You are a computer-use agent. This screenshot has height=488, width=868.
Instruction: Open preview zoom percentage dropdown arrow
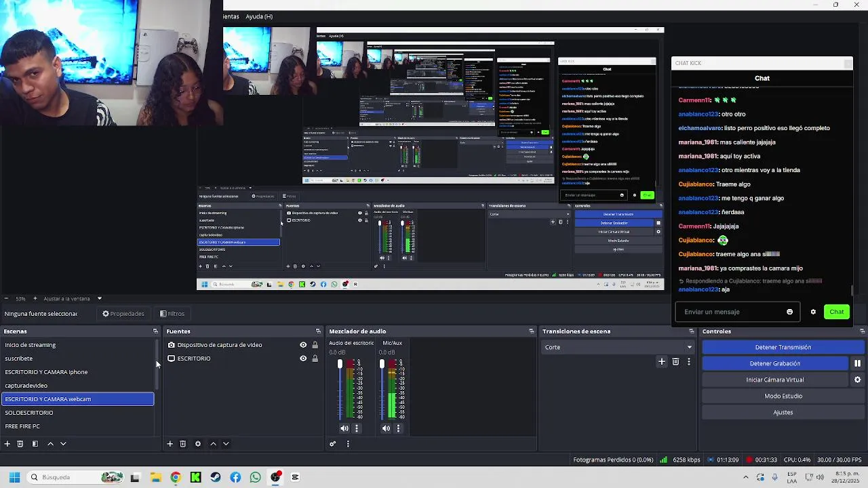click(100, 298)
